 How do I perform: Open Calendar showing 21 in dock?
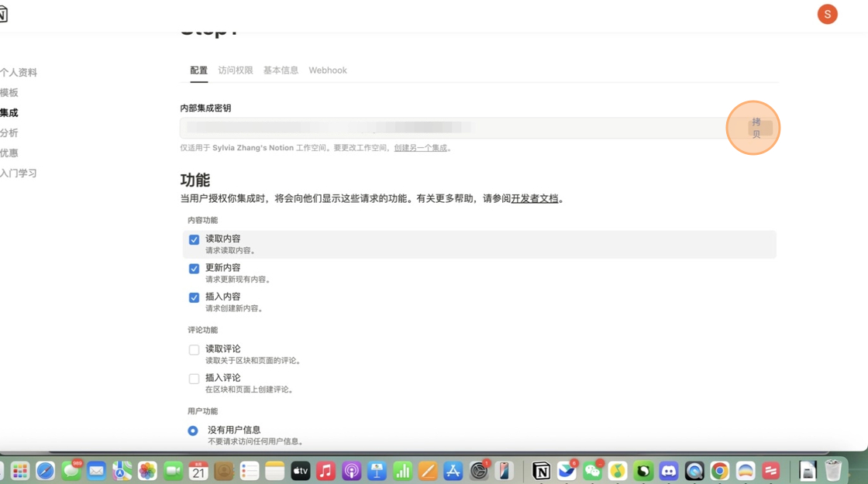pyautogui.click(x=198, y=472)
